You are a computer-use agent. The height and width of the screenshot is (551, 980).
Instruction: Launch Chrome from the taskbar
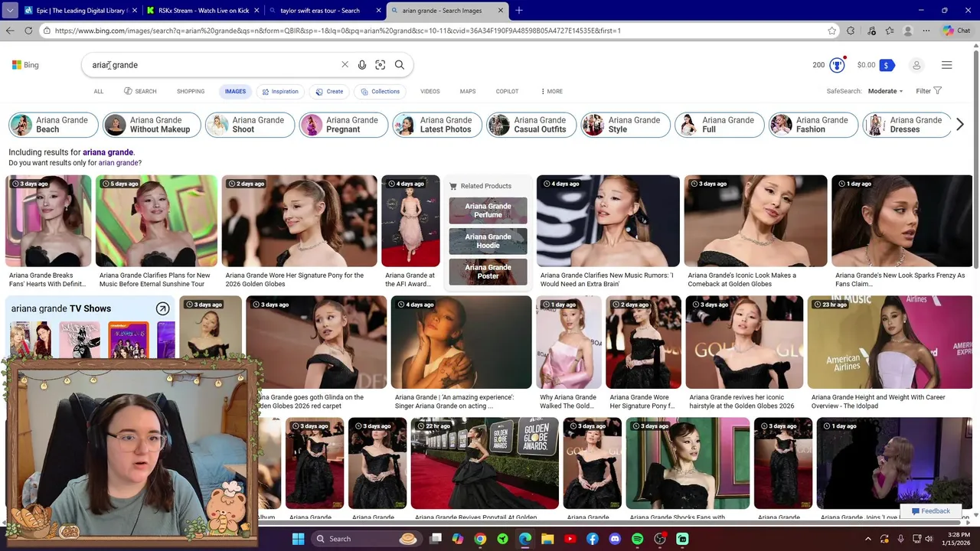tap(480, 539)
